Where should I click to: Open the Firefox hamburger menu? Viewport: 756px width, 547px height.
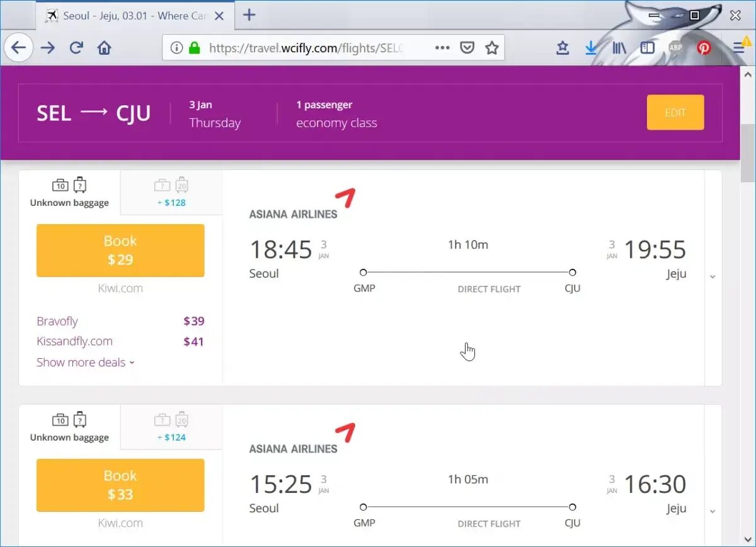click(x=740, y=48)
